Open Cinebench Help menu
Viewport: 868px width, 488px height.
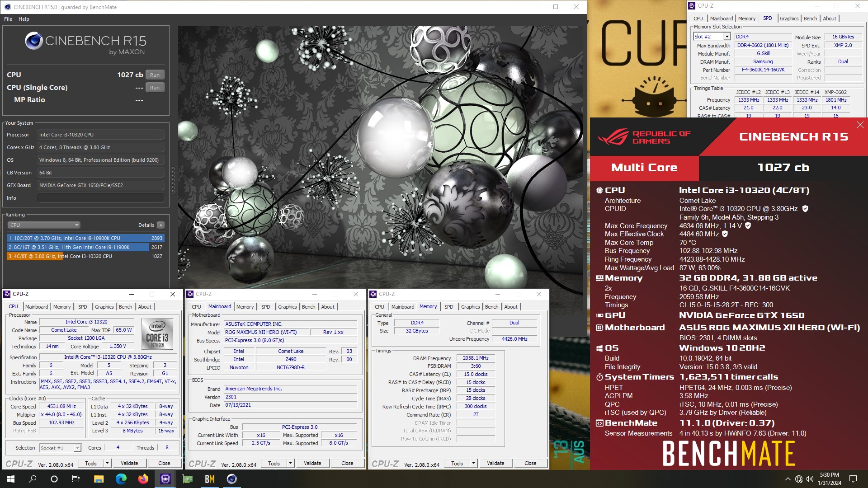(x=24, y=19)
